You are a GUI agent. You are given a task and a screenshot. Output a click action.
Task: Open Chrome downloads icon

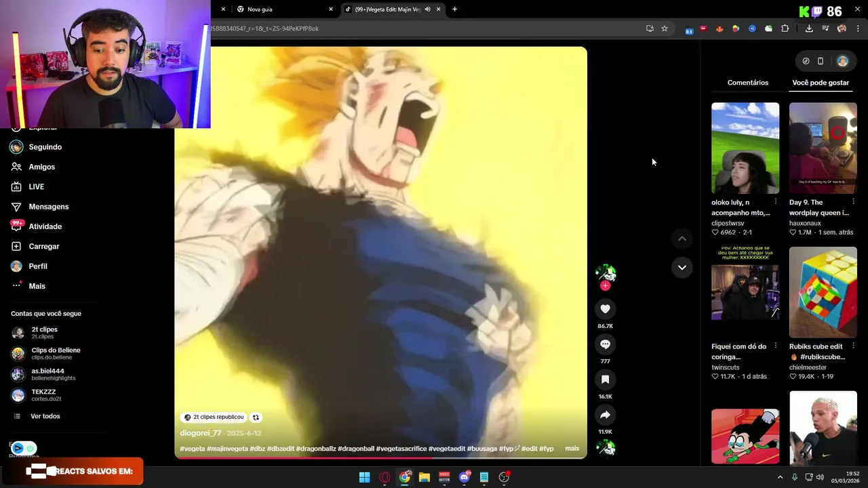click(809, 28)
